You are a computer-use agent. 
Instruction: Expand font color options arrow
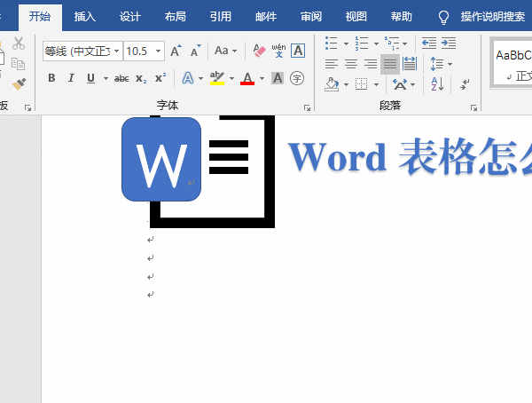tap(262, 78)
